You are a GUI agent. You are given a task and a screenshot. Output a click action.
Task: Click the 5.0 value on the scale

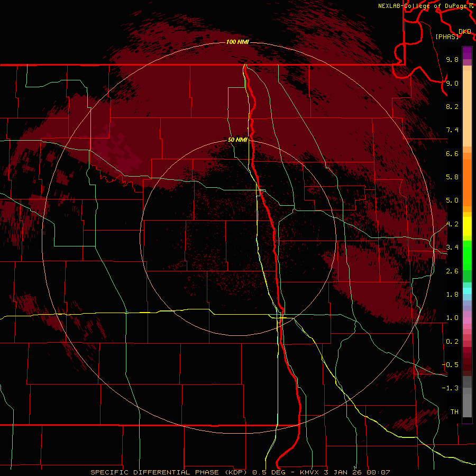tap(452, 200)
